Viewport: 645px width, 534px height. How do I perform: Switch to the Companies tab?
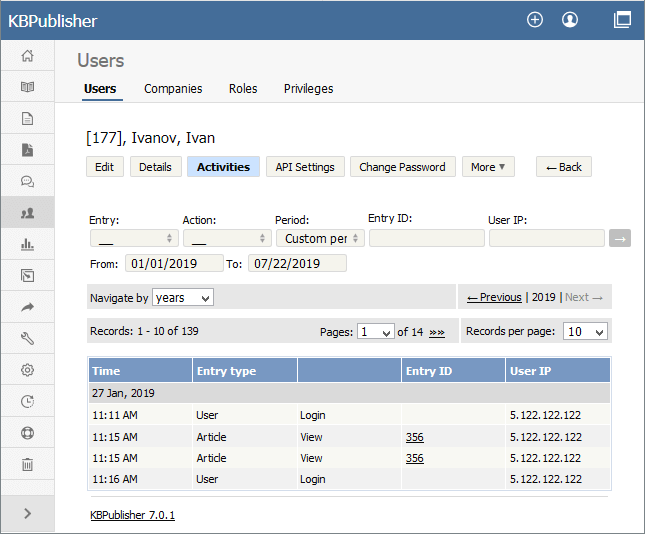[173, 89]
